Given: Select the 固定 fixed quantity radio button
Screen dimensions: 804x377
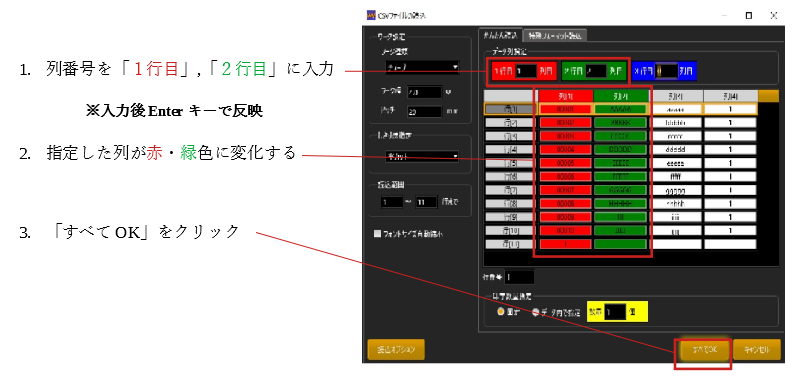Looking at the screenshot, I should coord(500,311).
